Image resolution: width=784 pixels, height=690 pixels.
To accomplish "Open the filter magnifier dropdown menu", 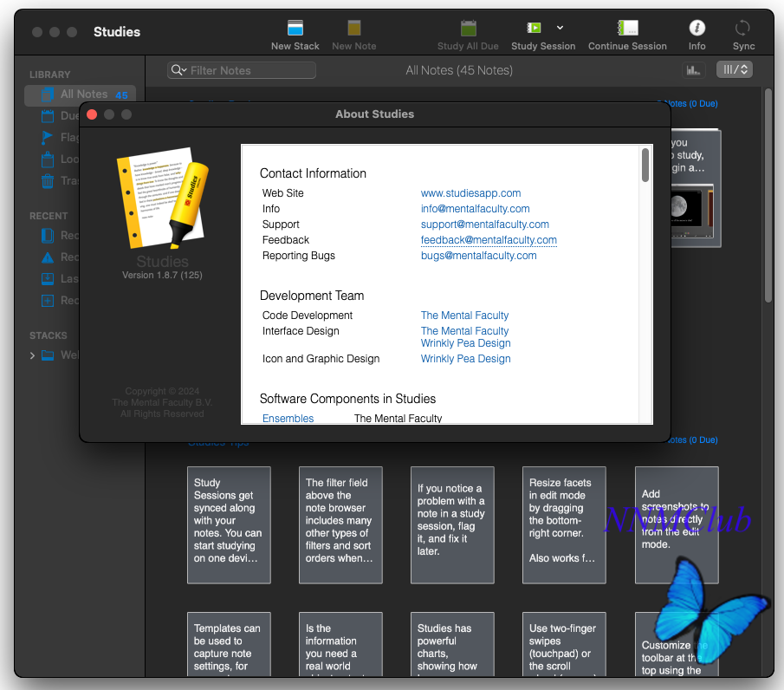I will [178, 70].
